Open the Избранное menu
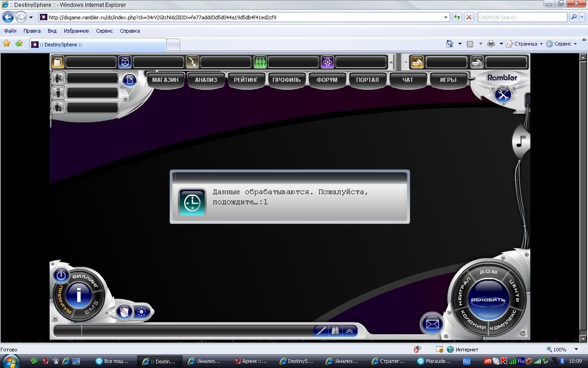 click(x=76, y=31)
